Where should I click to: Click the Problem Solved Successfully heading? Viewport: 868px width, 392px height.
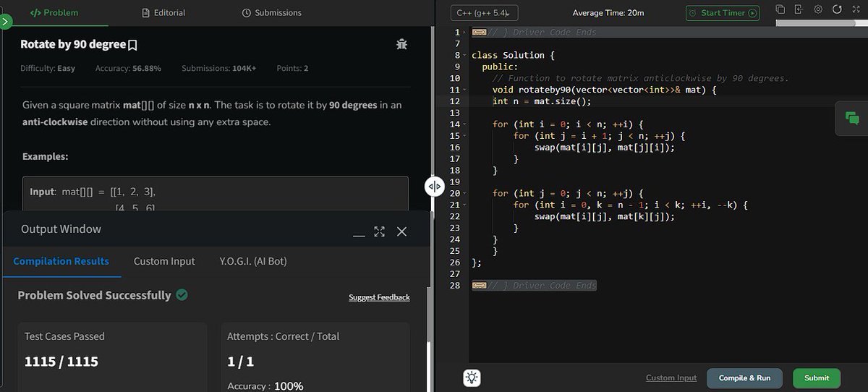point(95,295)
